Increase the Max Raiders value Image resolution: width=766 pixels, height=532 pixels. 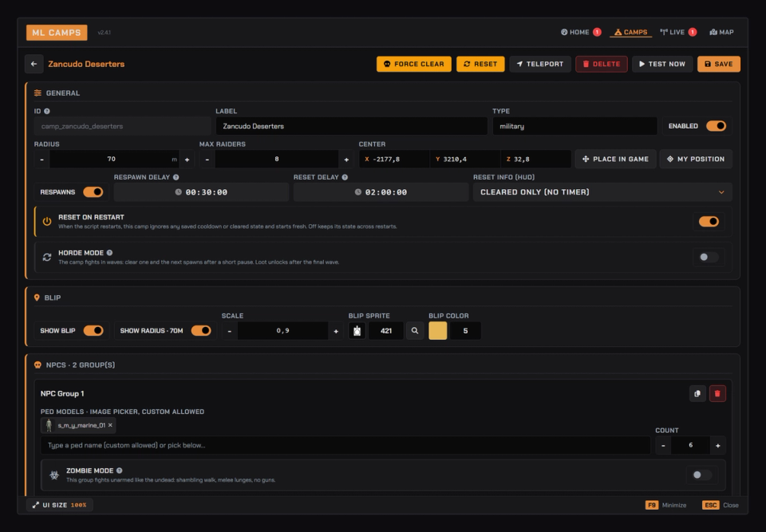[x=346, y=160]
